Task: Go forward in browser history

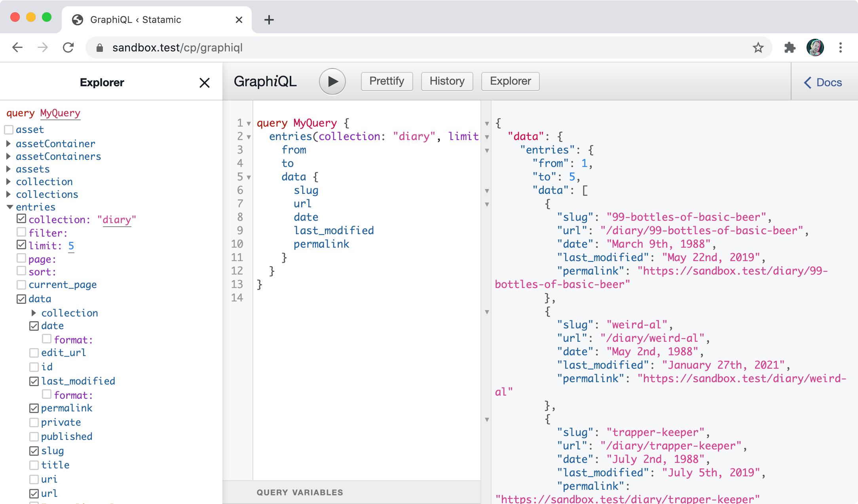Action: 43,47
